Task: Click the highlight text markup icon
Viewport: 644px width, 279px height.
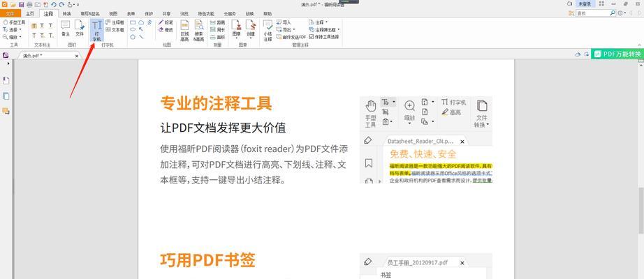Action: 34,25
